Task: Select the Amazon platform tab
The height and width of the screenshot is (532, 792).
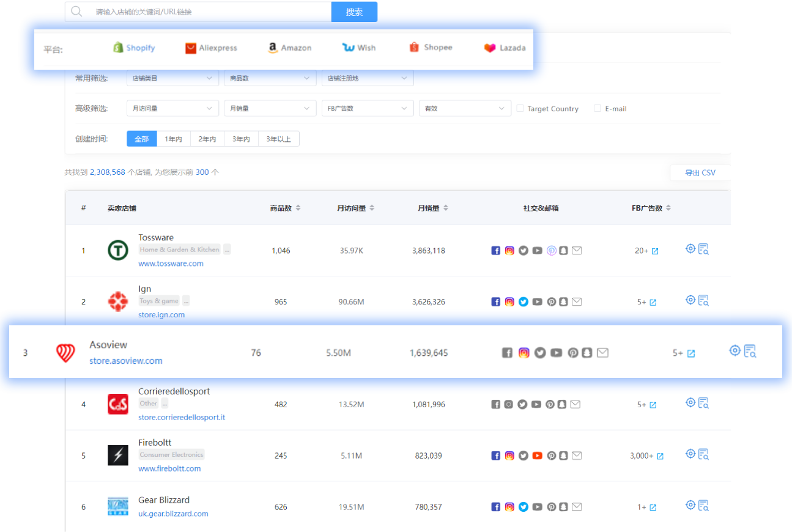Action: point(290,48)
